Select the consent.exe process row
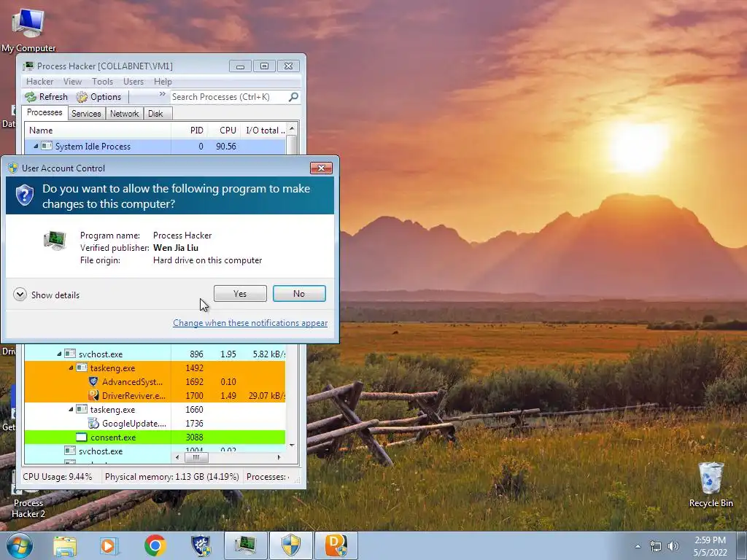The height and width of the screenshot is (560, 747). pyautogui.click(x=155, y=437)
